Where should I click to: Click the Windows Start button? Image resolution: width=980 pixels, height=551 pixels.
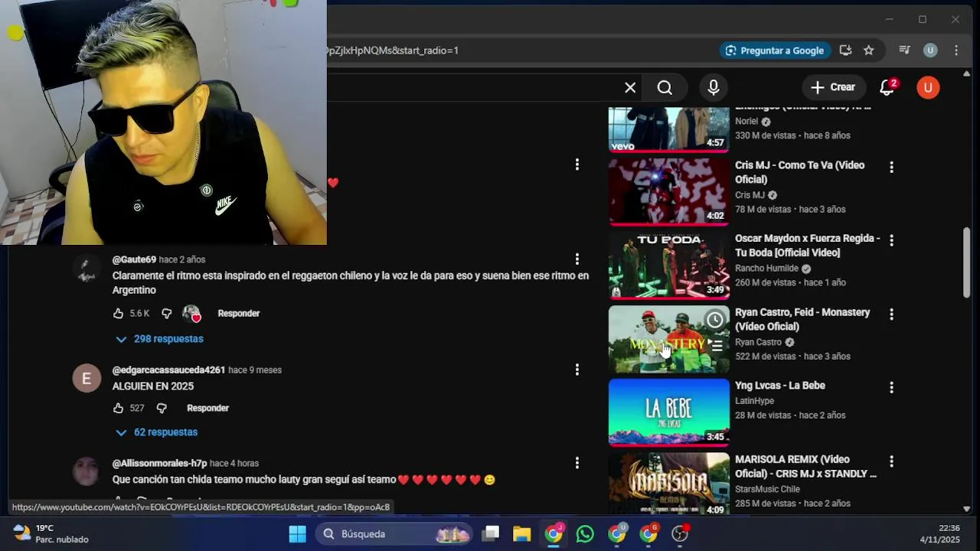(297, 534)
